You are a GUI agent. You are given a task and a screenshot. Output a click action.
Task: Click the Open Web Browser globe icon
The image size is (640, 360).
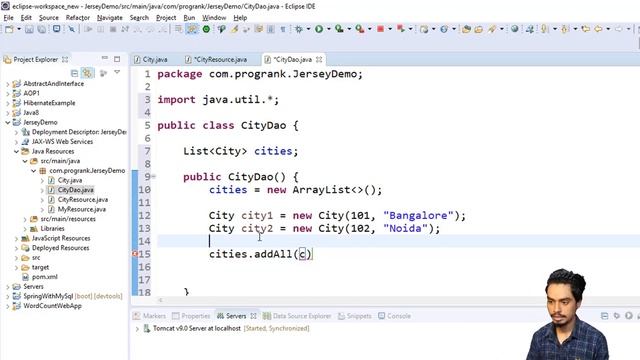(515, 29)
